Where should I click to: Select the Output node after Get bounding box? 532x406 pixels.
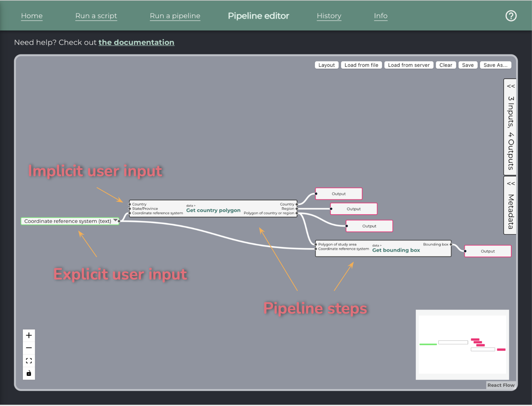488,251
